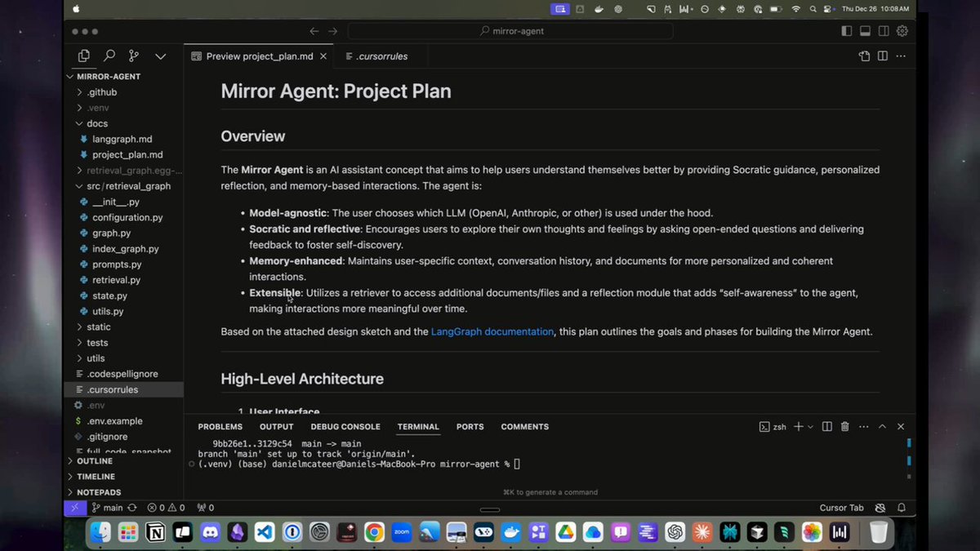Open index_graph.py file
980x551 pixels.
click(123, 249)
